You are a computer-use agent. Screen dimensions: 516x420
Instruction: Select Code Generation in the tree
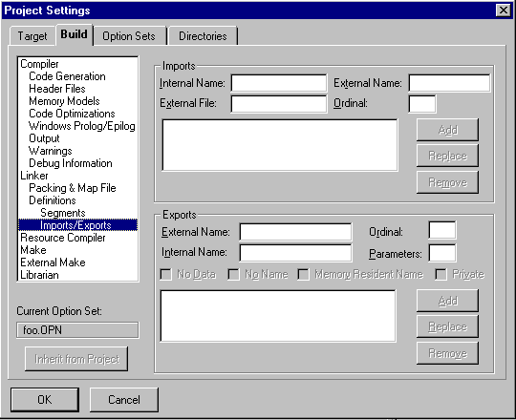coord(67,76)
